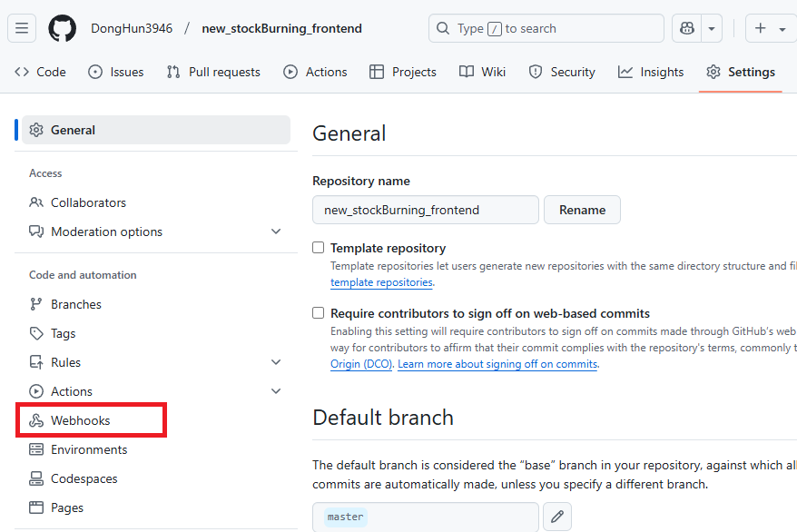Click the Rename button
Screen dimensions: 797x532
[582, 210]
